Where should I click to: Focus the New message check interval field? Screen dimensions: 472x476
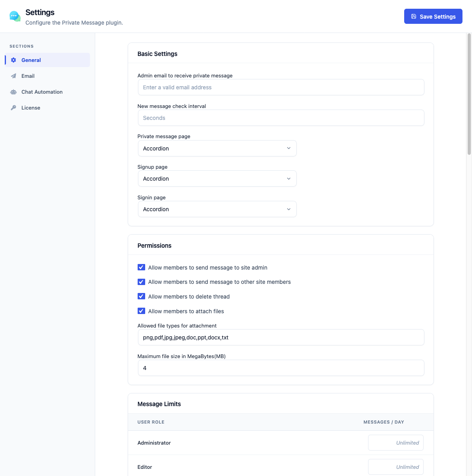pos(281,118)
